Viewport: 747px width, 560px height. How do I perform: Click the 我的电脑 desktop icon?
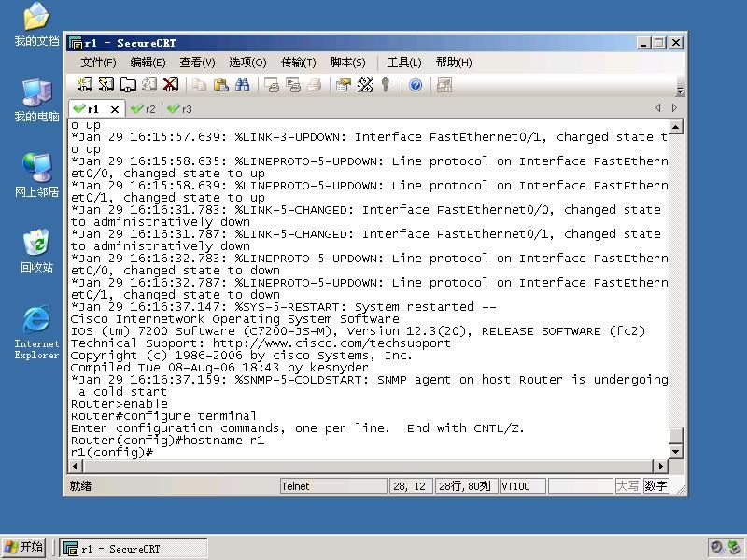pyautogui.click(x=36, y=100)
